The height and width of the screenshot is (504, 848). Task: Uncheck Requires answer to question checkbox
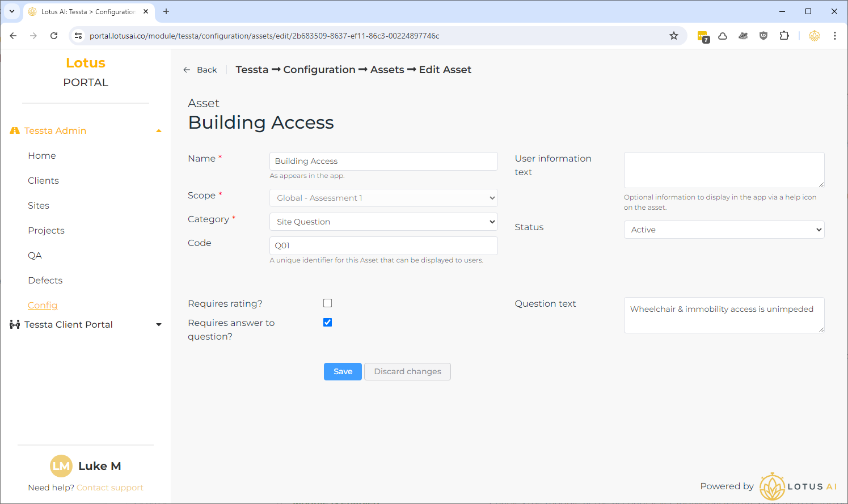click(327, 323)
